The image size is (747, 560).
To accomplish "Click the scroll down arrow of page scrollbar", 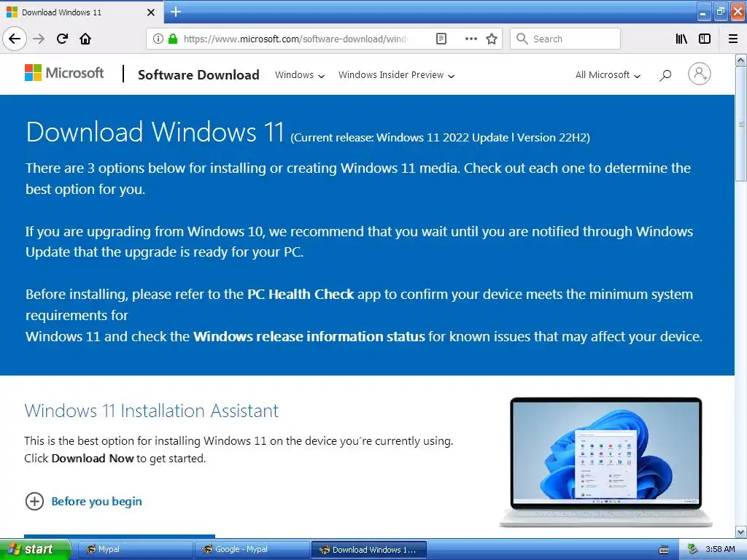I will point(740,532).
